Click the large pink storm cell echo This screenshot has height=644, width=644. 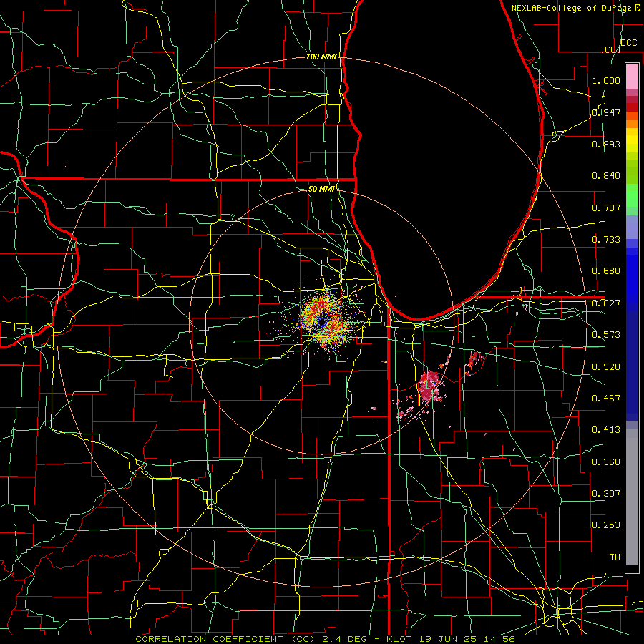(x=430, y=385)
